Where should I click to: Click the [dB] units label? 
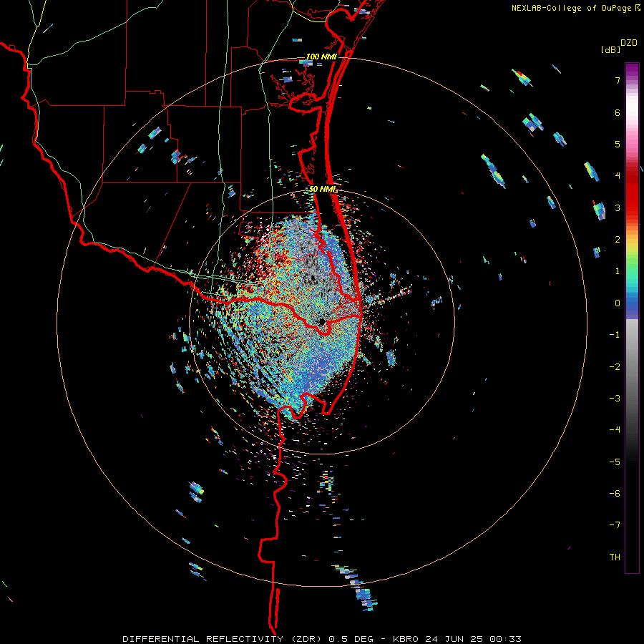(611, 49)
